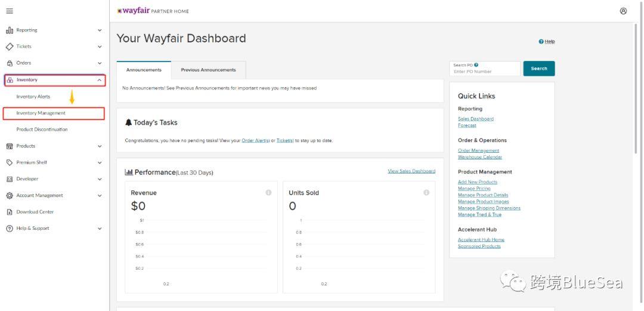Click the Account Management gear icon
The image size is (644, 311).
click(x=10, y=195)
